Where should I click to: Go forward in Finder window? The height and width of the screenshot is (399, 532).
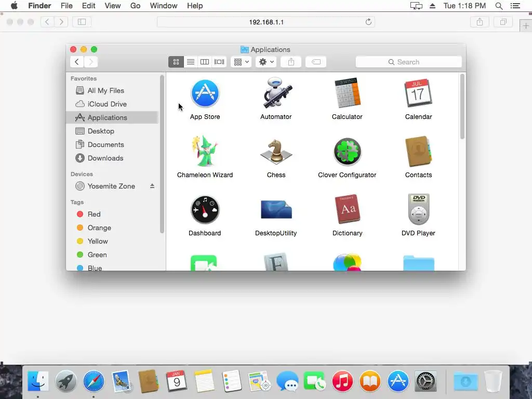click(91, 62)
